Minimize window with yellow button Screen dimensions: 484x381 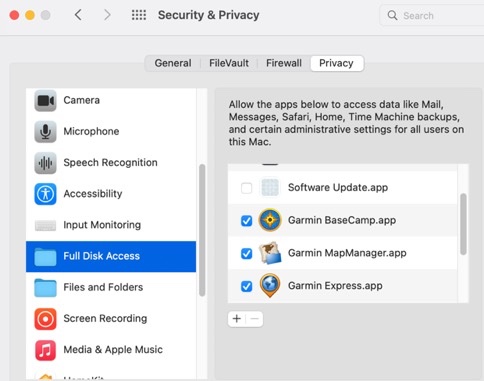[x=30, y=15]
